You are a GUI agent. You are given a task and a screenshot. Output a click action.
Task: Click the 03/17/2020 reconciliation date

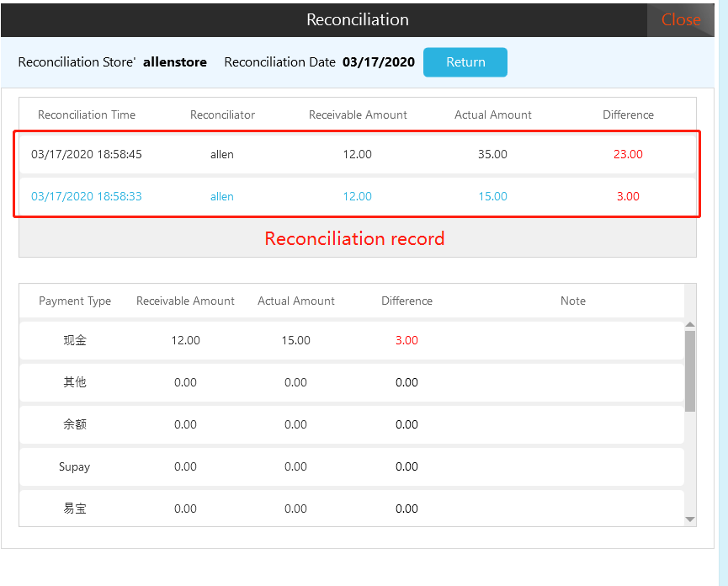(x=378, y=62)
